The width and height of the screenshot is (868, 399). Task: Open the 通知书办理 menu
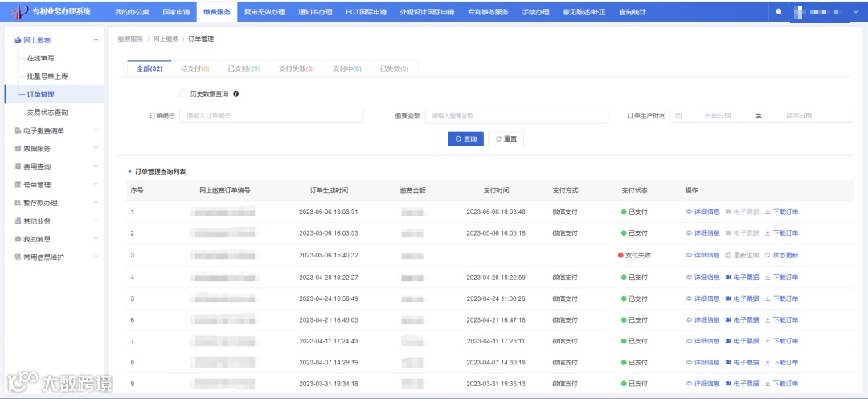coord(315,11)
